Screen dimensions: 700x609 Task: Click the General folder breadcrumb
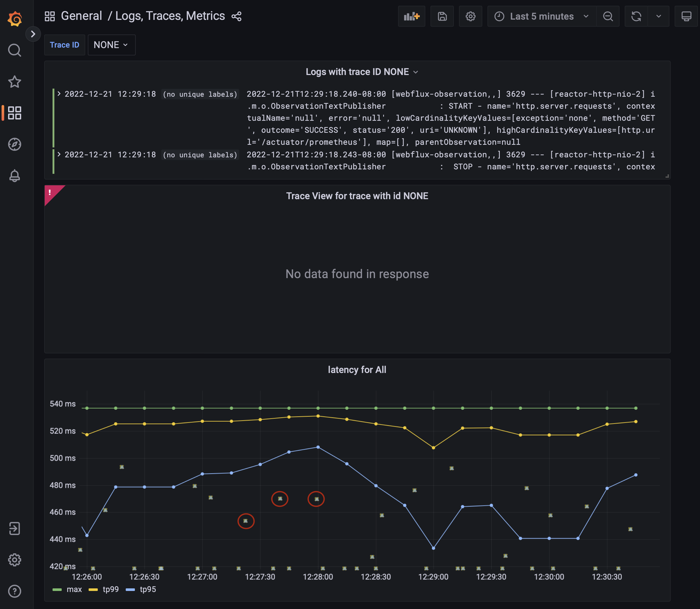pos(81,16)
